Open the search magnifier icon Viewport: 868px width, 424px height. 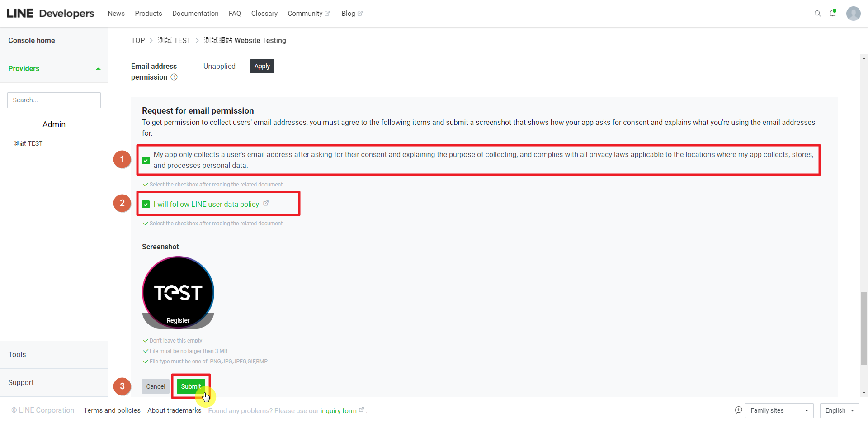click(x=817, y=14)
